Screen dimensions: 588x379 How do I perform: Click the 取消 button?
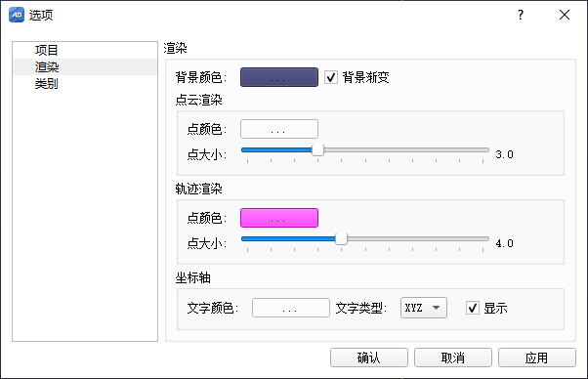point(453,358)
